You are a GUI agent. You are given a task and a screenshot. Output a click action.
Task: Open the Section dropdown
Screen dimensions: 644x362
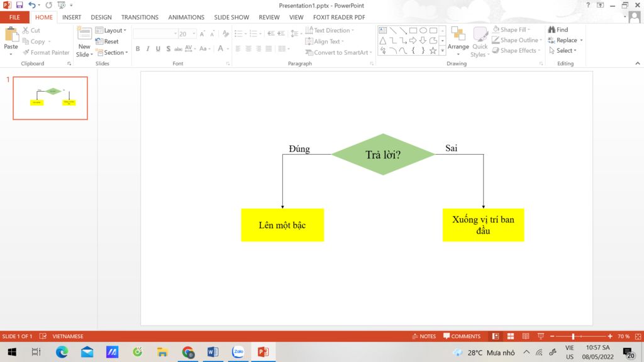pyautogui.click(x=113, y=53)
